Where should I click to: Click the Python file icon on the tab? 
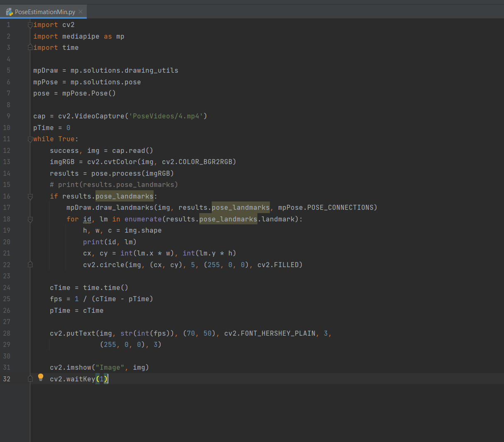click(9, 12)
